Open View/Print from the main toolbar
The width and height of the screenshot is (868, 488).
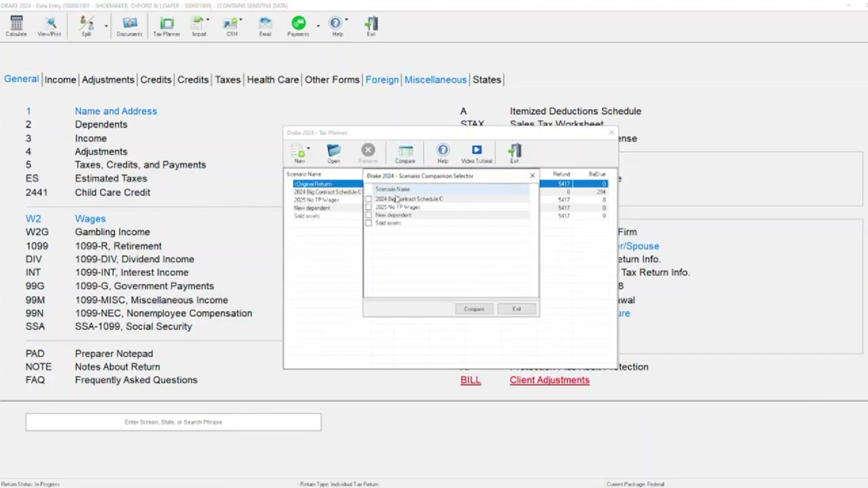(x=49, y=26)
